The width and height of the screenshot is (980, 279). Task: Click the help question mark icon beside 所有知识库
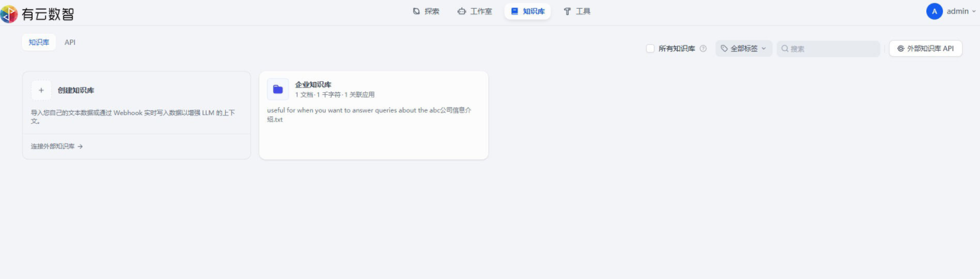tap(703, 49)
